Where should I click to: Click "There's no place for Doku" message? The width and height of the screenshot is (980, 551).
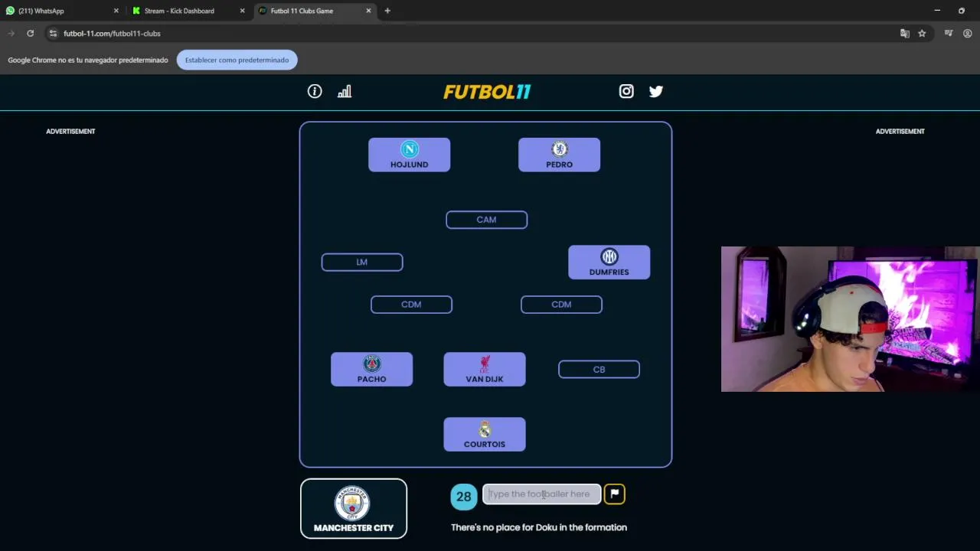(x=539, y=527)
